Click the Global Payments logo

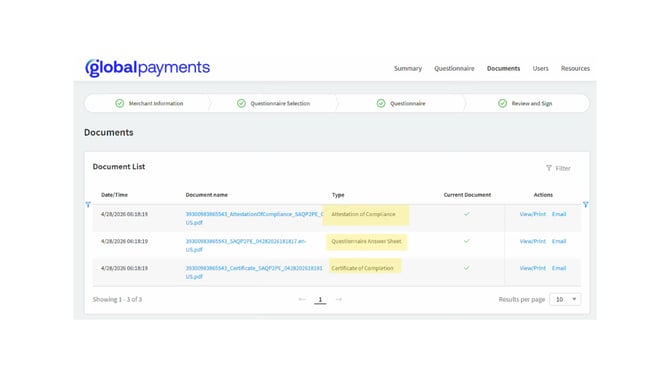click(147, 68)
